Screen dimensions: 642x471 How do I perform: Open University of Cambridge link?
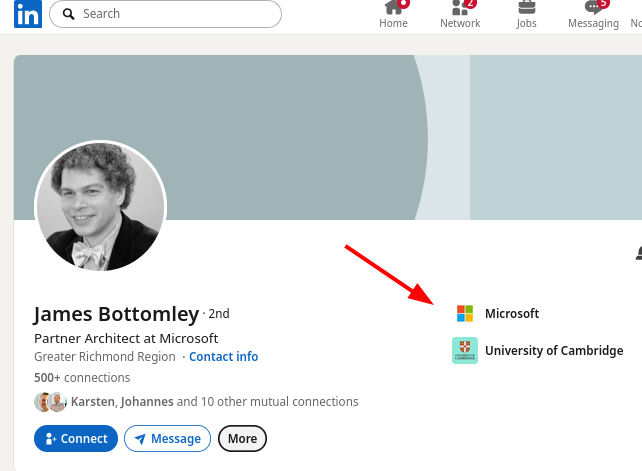coord(554,351)
